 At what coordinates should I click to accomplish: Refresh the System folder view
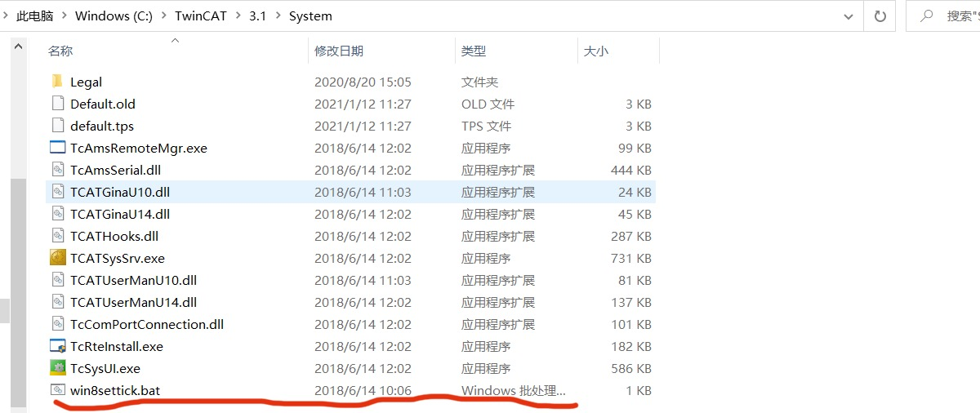[880, 16]
